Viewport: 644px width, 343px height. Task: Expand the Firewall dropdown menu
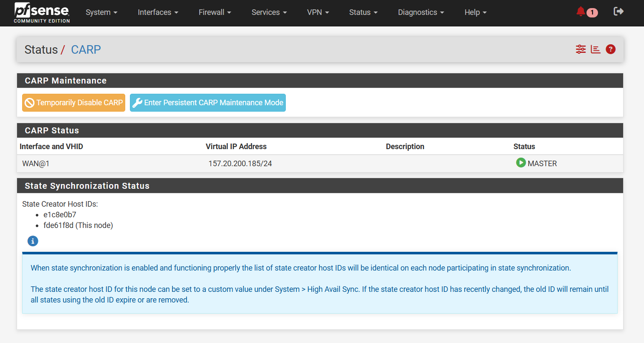215,12
